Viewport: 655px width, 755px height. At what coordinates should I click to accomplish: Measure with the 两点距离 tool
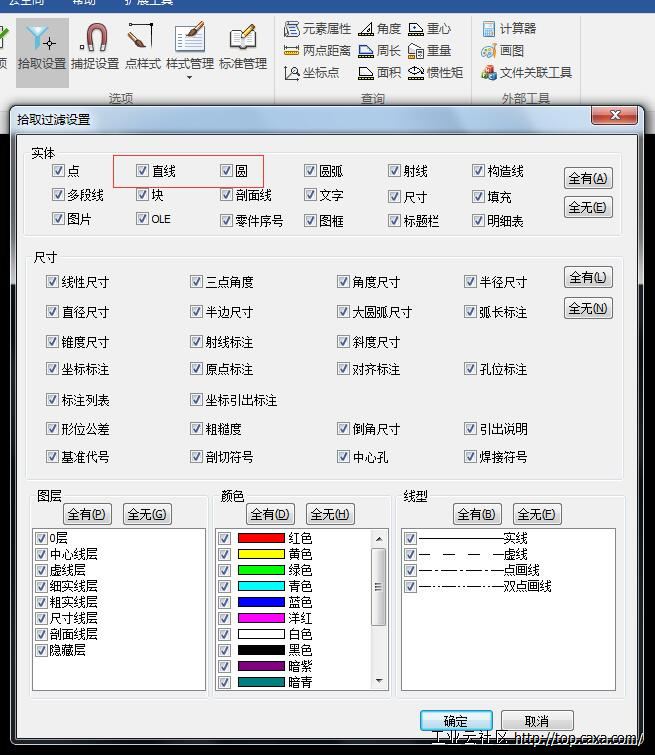pos(318,51)
